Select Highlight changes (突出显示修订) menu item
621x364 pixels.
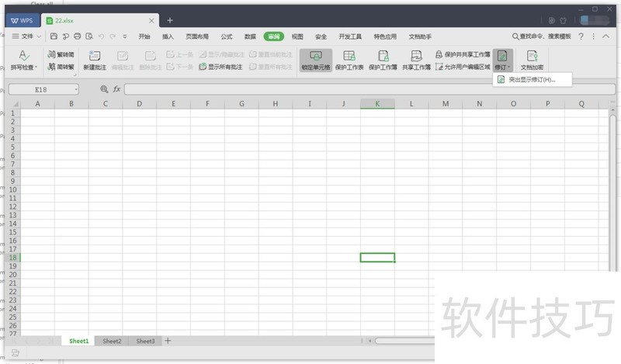532,80
